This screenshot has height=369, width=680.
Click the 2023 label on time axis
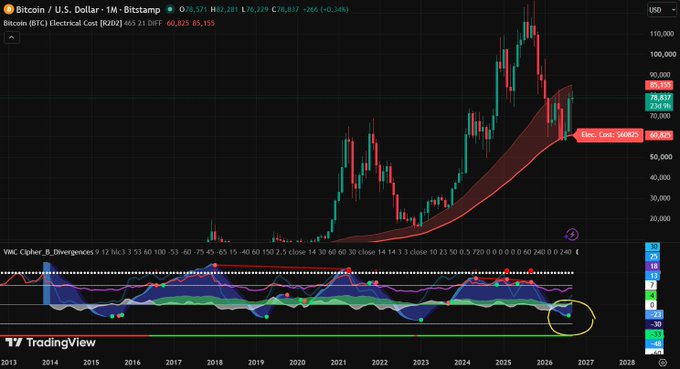421,362
